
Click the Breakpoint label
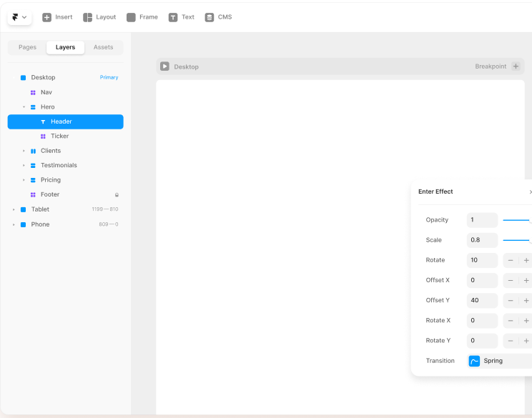pos(491,66)
